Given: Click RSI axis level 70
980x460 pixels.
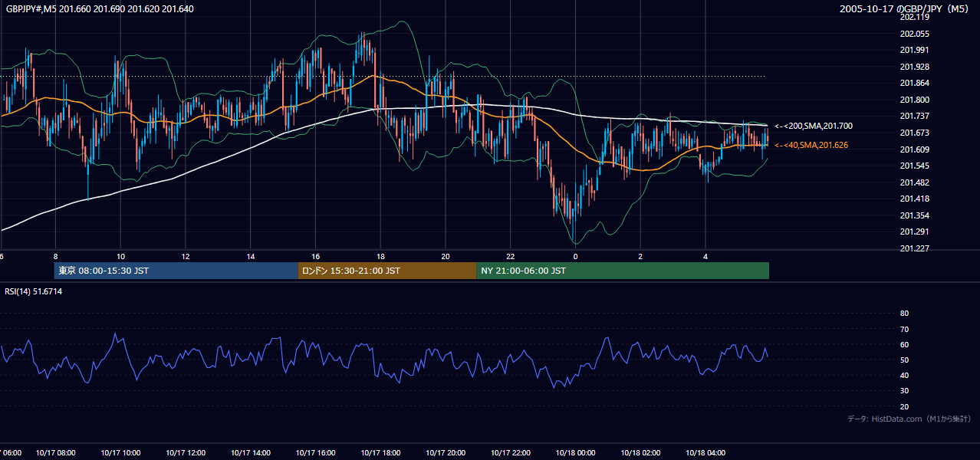Looking at the screenshot, I should click(904, 329).
